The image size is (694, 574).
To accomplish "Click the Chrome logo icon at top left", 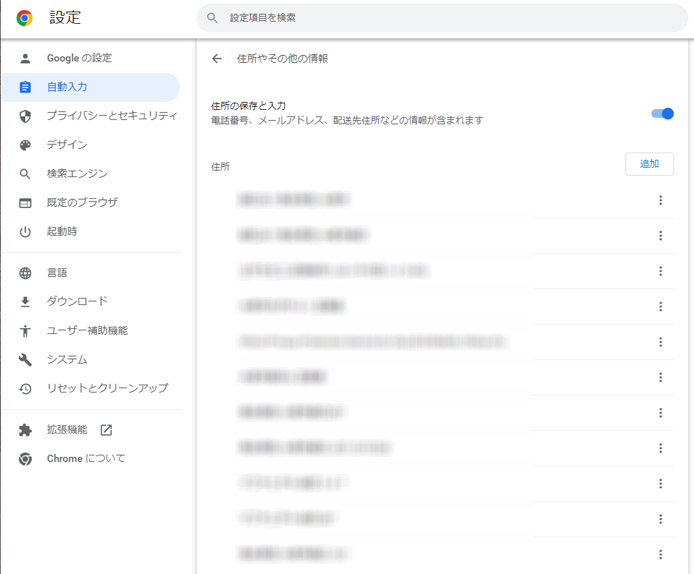I will pyautogui.click(x=24, y=18).
